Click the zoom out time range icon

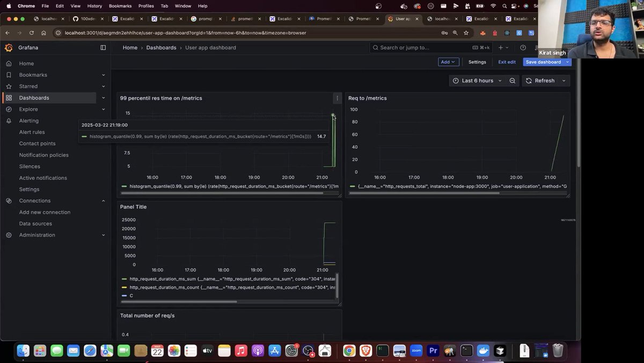[x=513, y=81]
